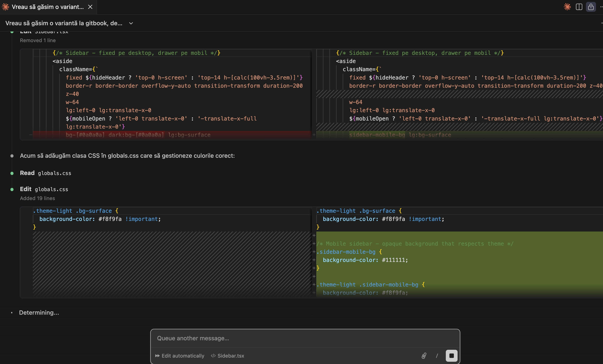
Task: Click the lock icon in title bar
Action: pos(591,7)
